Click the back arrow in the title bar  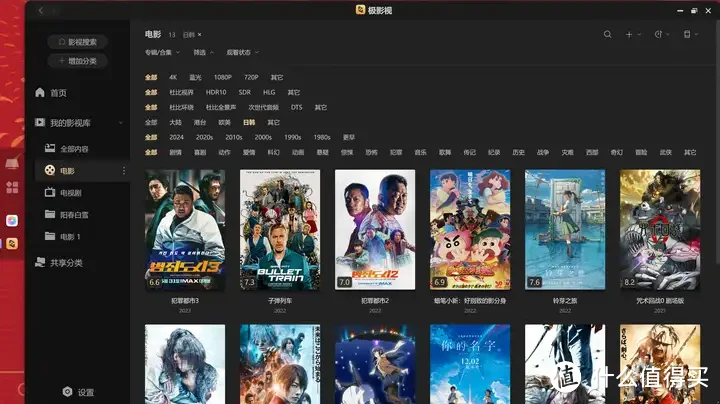pos(41,10)
